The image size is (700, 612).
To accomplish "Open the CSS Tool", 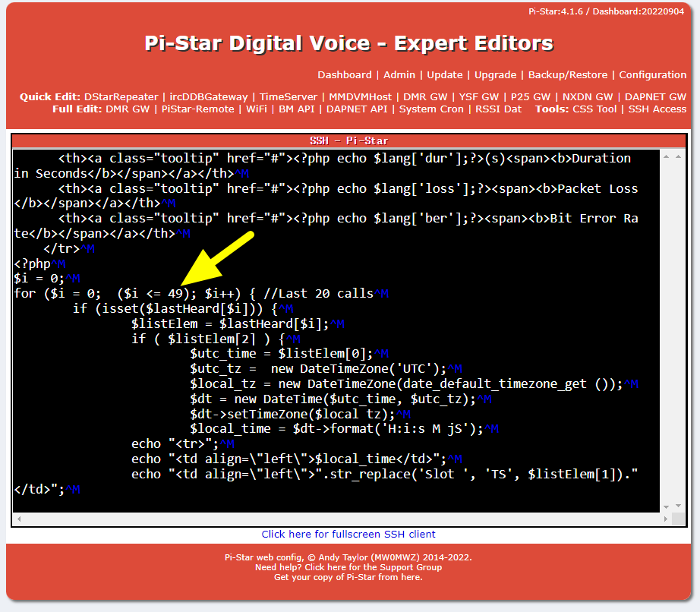I will 594,109.
